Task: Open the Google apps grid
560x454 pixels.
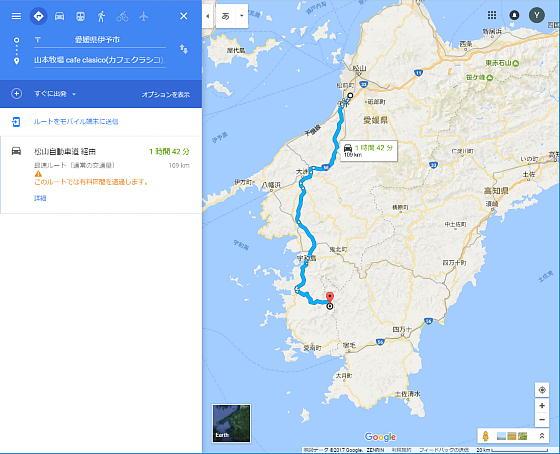Action: (492, 15)
